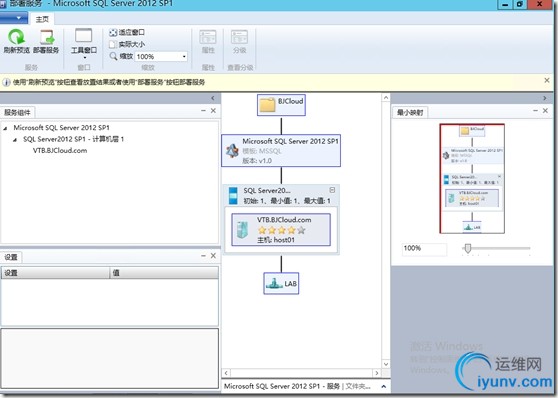Minimize the 最小映射 minimap panel
The height and width of the screenshot is (398, 558).
click(535, 111)
